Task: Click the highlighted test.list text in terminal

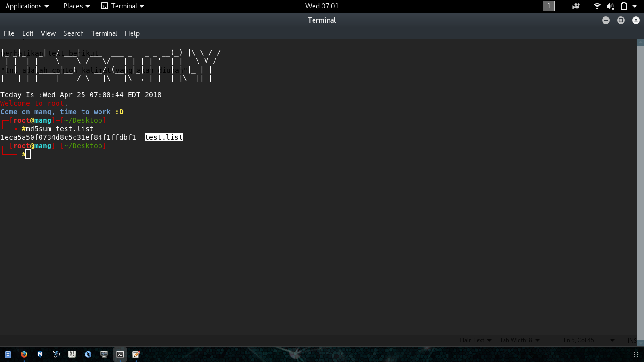Action: pos(164,137)
